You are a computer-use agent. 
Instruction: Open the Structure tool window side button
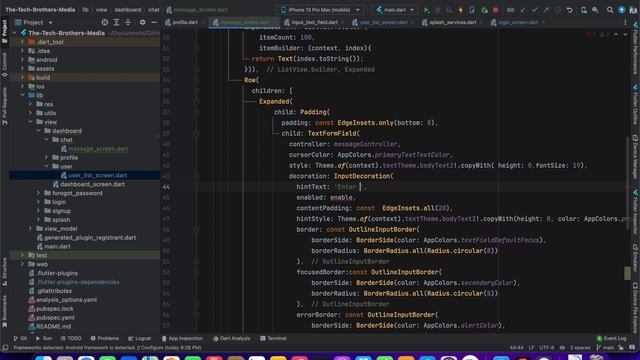tap(4, 271)
